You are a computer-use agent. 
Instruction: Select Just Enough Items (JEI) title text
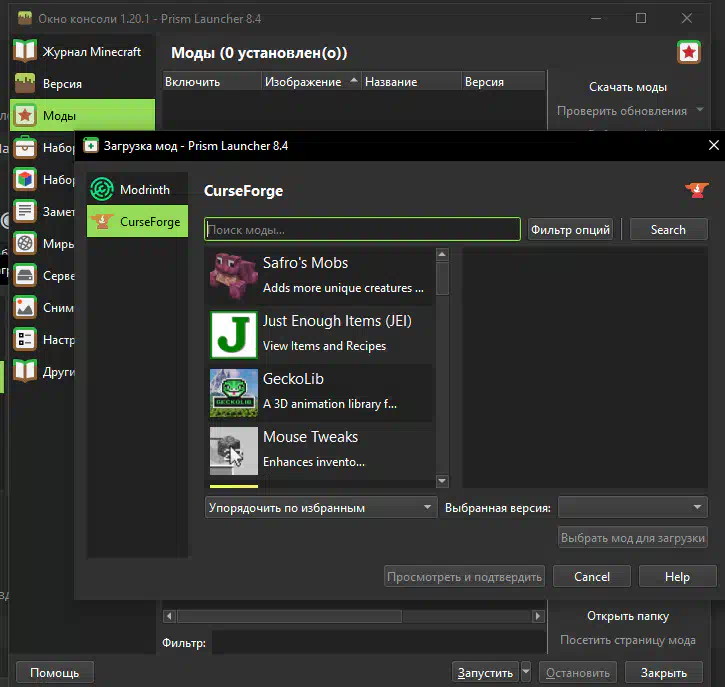(337, 321)
